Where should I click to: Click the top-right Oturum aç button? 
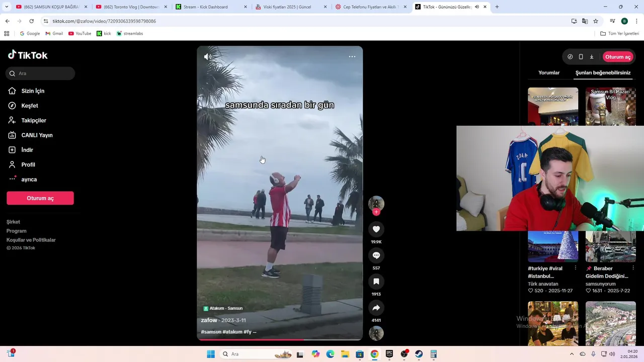(618, 57)
